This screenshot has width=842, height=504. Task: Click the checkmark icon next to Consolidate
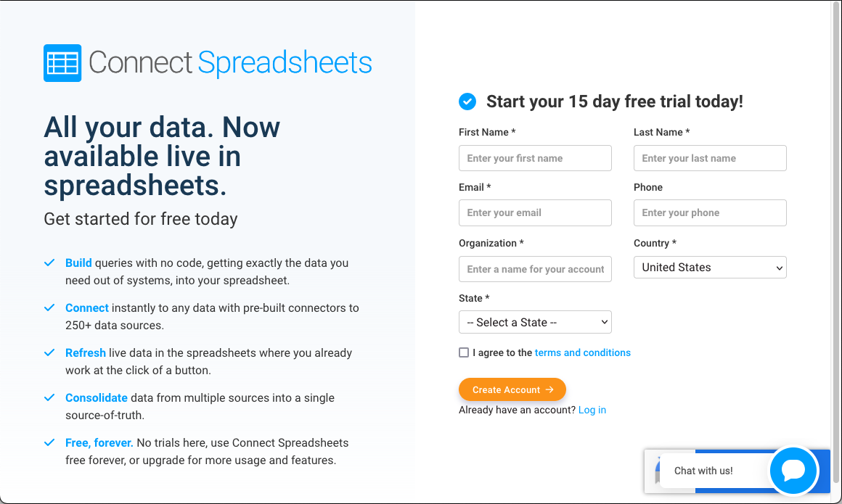(49, 397)
